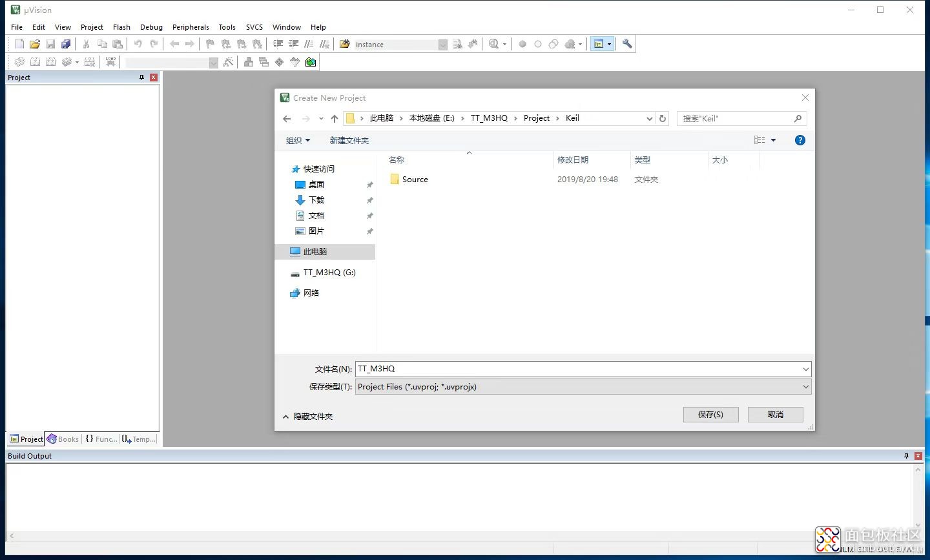930x560 pixels.
Task: Click the Save toolbar icon
Action: click(50, 44)
